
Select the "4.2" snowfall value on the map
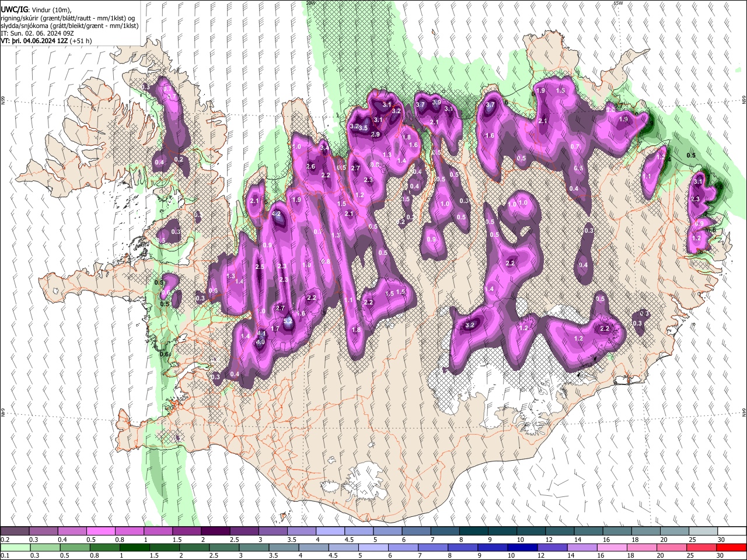277,214
